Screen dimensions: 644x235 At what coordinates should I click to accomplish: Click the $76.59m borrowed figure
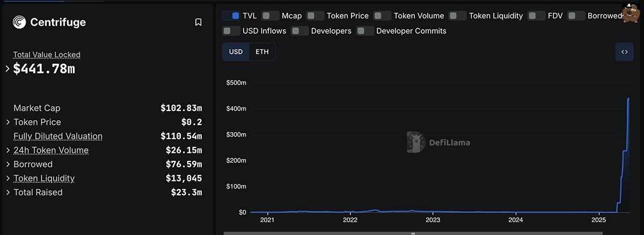(x=184, y=164)
